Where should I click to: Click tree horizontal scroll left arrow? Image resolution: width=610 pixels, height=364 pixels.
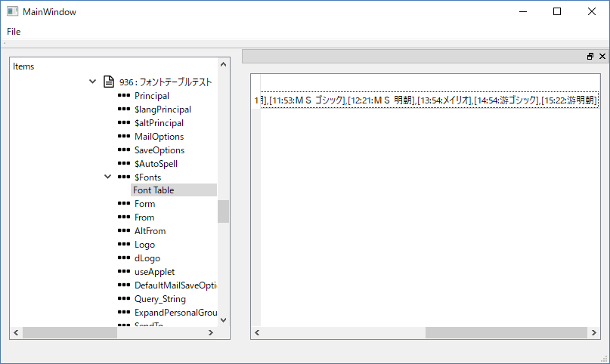(16, 332)
